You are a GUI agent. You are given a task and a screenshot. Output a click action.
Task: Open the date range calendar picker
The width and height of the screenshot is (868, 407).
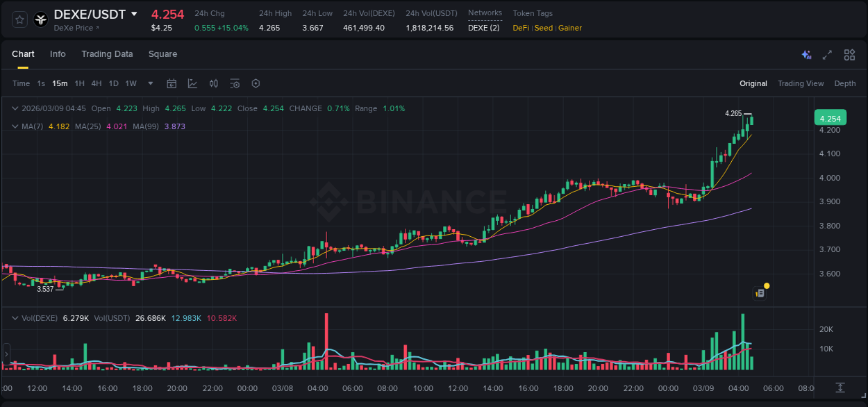click(x=172, y=83)
